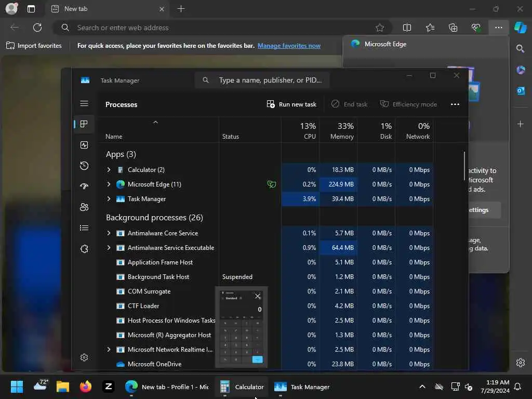532x399 pixels.
Task: Open Services page icon in sidebar
Action: (x=84, y=249)
